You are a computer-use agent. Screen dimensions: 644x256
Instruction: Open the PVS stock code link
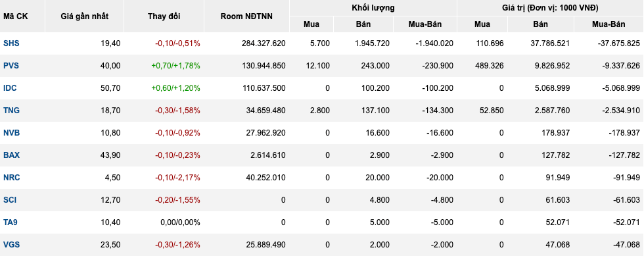click(11, 65)
